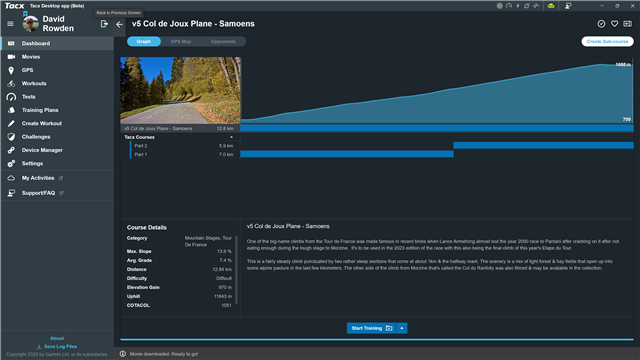Screen dimensions: 640x360
Task: Click the 'Movie downloaded. Ready to go!' status text
Action: click(x=164, y=354)
